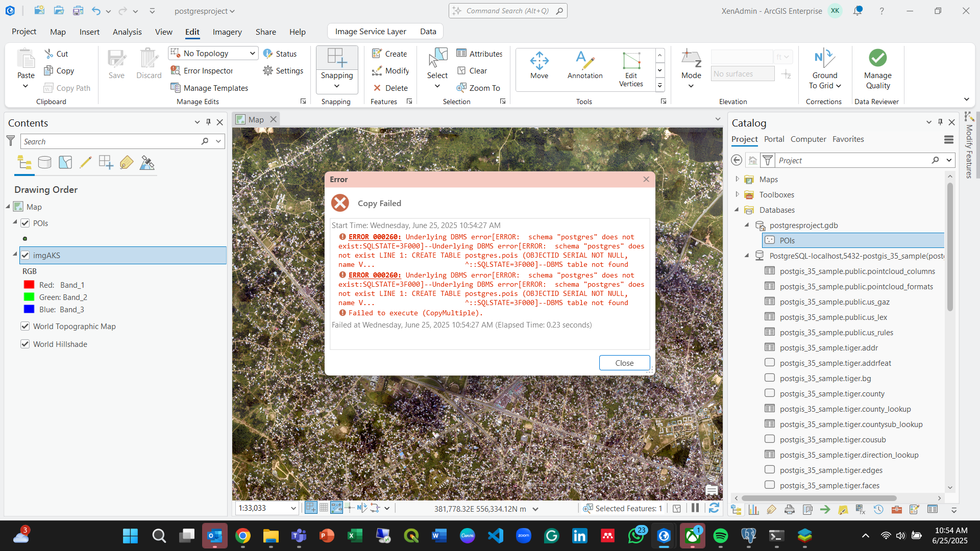
Task: Click the Share ribbon tab
Action: tap(265, 32)
